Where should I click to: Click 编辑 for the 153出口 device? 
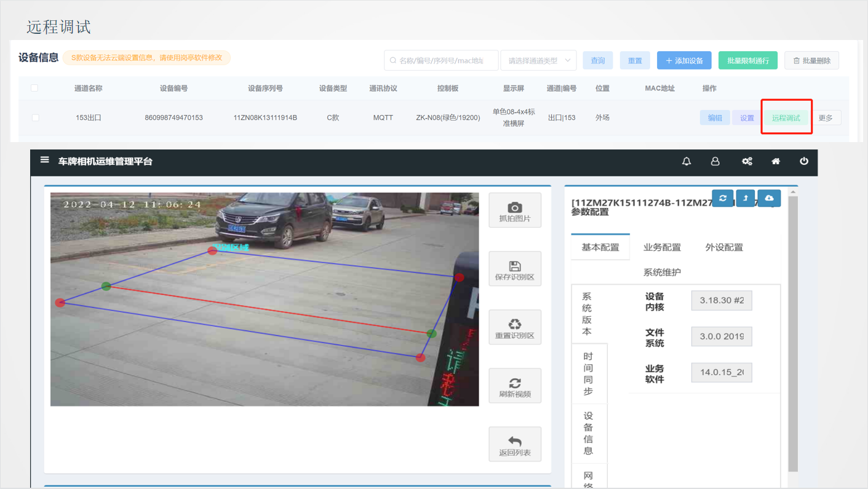[715, 117]
